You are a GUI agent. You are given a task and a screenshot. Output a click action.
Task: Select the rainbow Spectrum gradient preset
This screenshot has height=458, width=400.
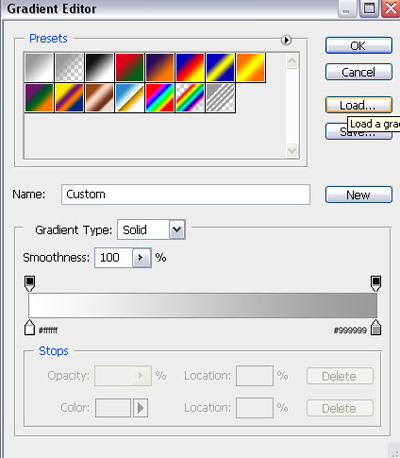tap(160, 98)
